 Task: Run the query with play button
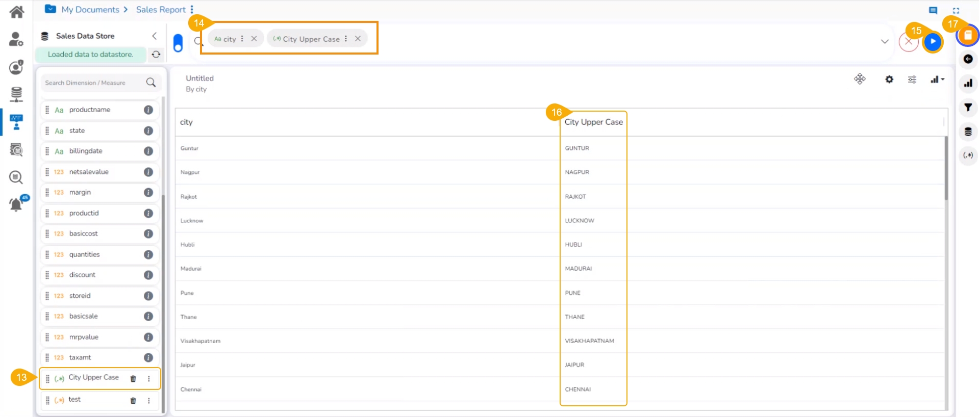click(933, 41)
